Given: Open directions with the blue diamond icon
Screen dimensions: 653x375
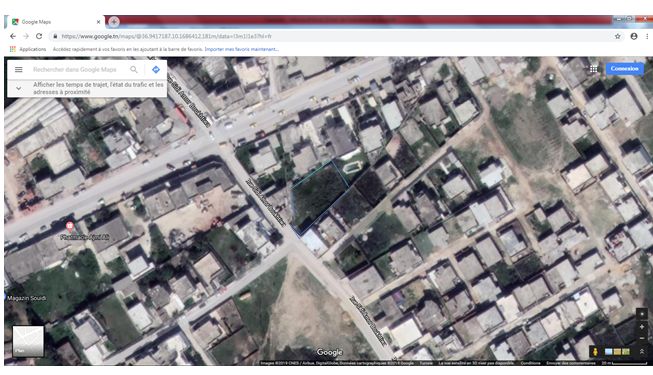Looking at the screenshot, I should (x=156, y=70).
